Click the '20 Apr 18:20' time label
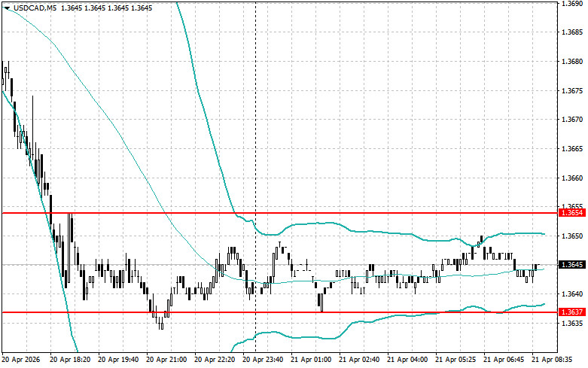This screenshot has height=368, width=588. coord(70,360)
